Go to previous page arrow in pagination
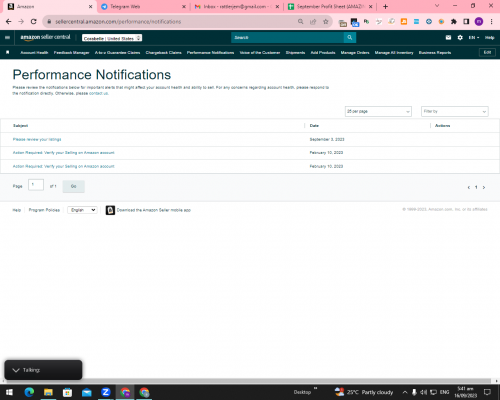 coord(469,187)
